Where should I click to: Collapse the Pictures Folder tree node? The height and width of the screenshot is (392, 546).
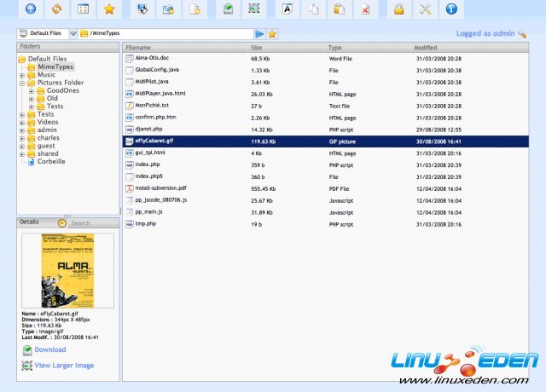point(22,83)
